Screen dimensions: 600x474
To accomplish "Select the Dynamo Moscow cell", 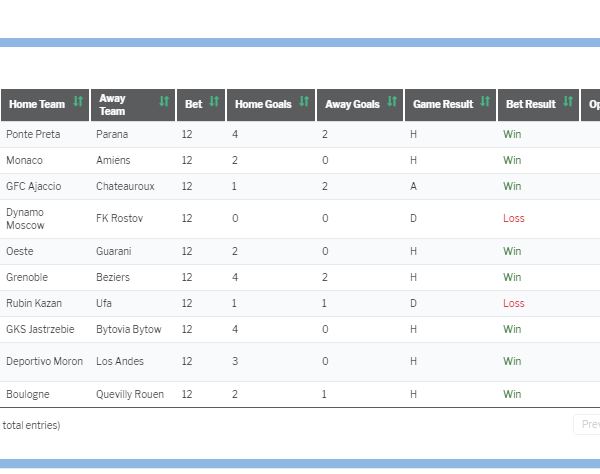I will pos(25,218).
